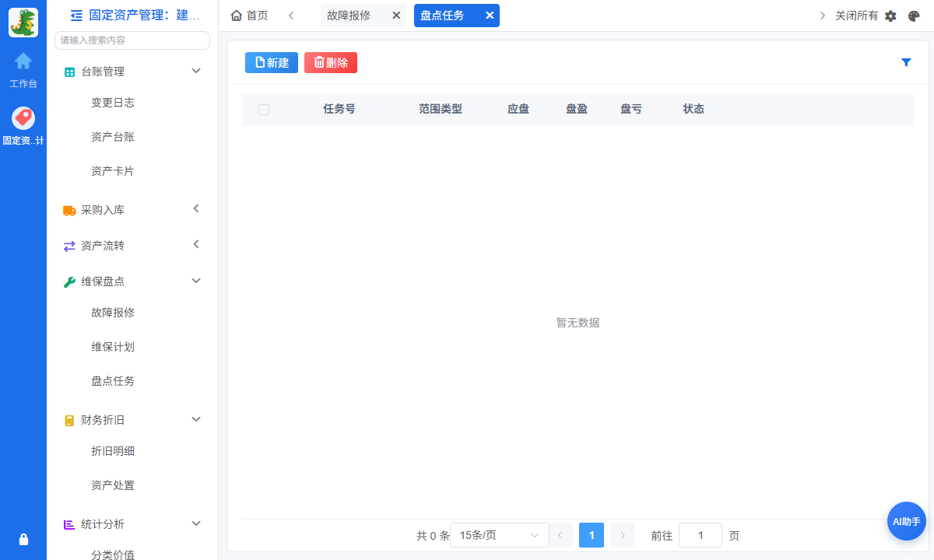Click the 采购入库 truck icon

[x=69, y=210]
